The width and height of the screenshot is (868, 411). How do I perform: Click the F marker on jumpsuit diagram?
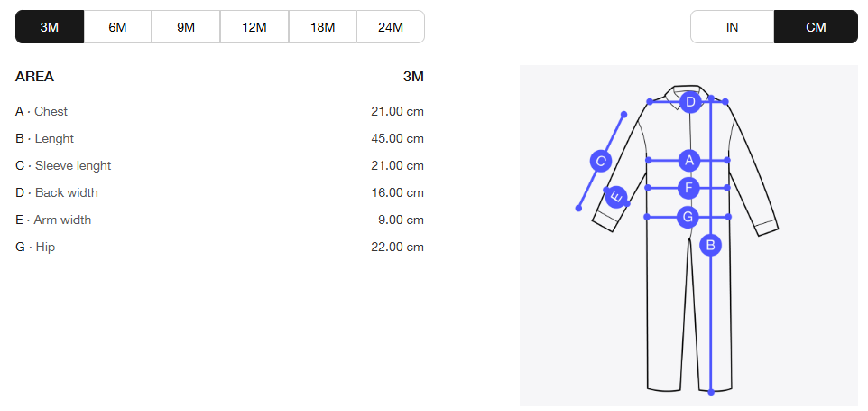coord(688,188)
